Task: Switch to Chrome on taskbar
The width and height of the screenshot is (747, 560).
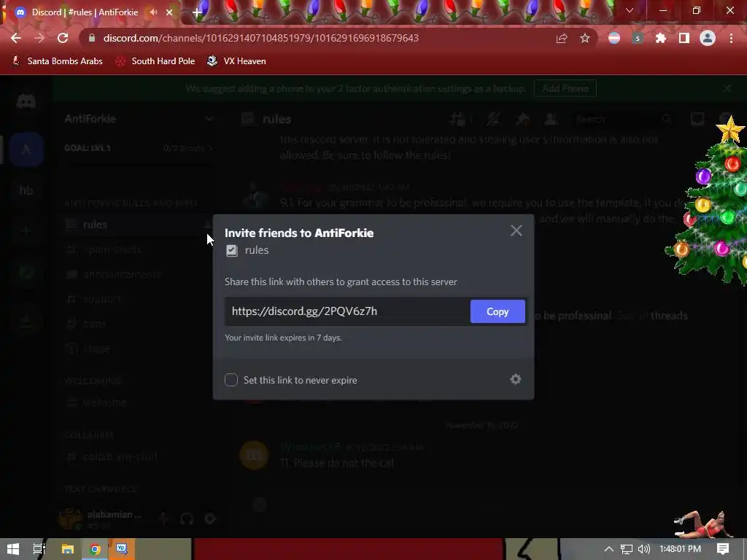Action: click(x=95, y=549)
